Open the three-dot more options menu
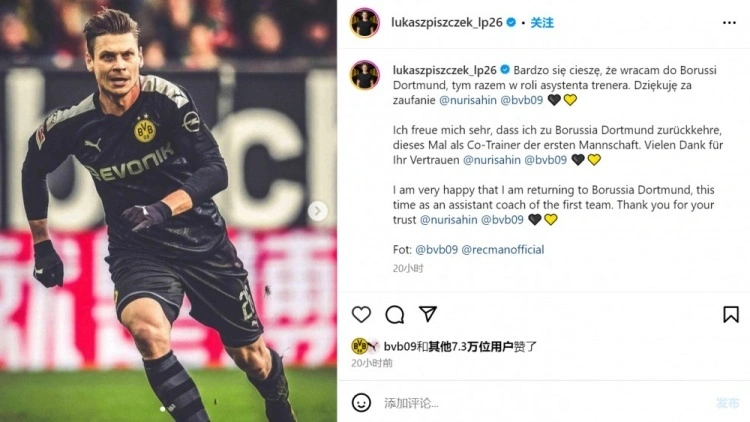750x422 pixels. click(729, 22)
